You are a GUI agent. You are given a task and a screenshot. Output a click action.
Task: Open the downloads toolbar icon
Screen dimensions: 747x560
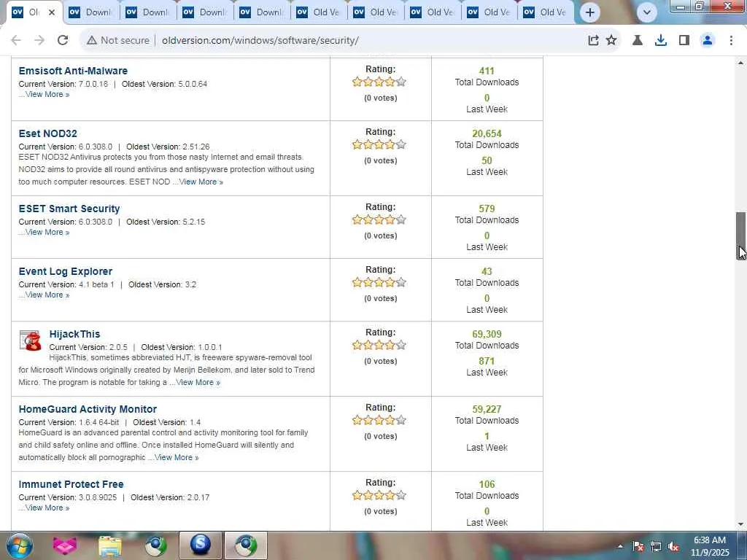[x=661, y=41]
